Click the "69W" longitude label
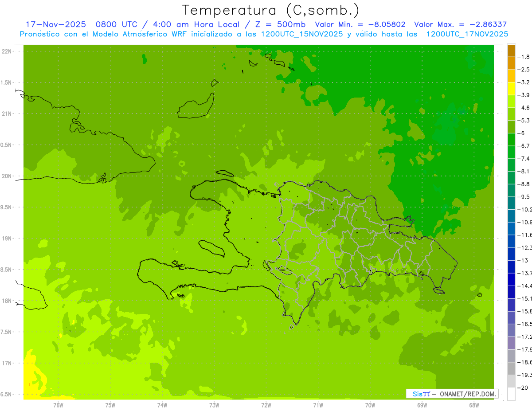This screenshot has width=532, height=411. (x=422, y=405)
